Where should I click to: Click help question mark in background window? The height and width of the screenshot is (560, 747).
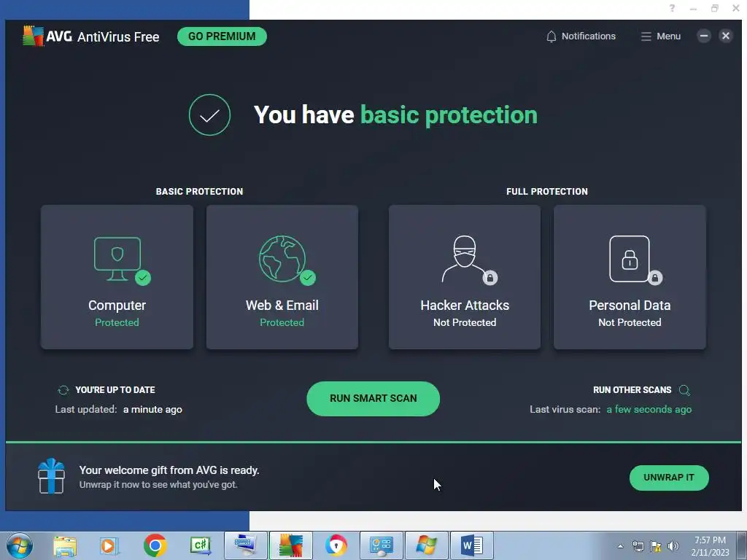pos(672,8)
